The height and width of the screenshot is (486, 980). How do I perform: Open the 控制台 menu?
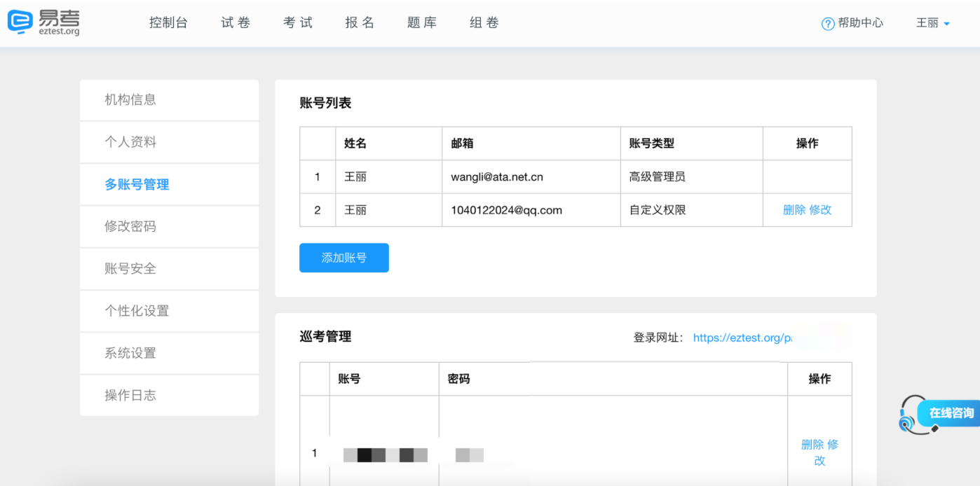point(168,23)
